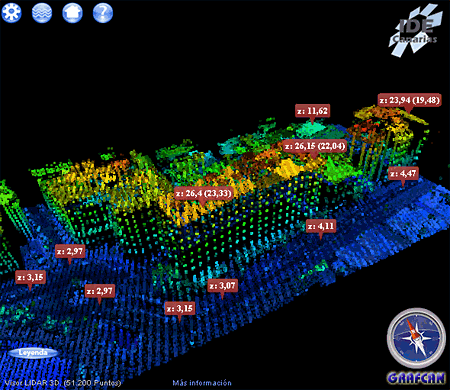The height and width of the screenshot is (390, 450).
Task: Open the help question mark icon
Action: [103, 13]
